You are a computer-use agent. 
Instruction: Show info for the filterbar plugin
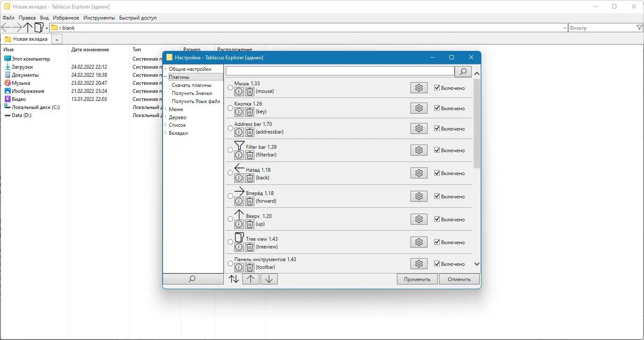click(239, 155)
